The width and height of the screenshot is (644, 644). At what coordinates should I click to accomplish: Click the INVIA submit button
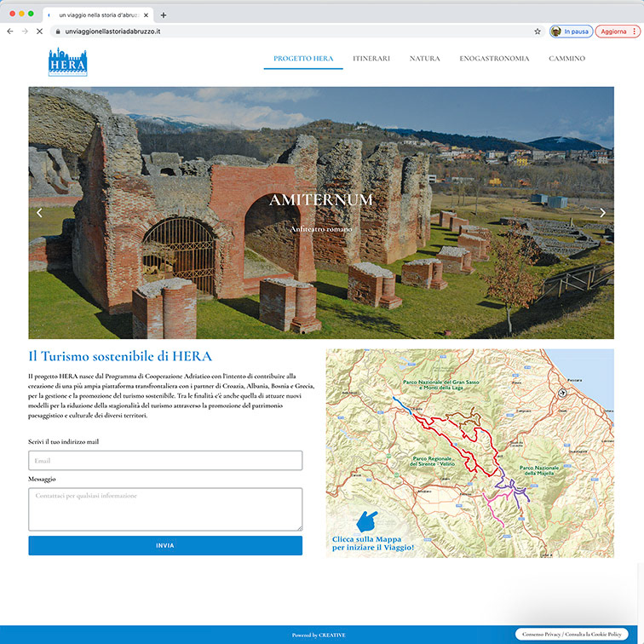pos(165,545)
